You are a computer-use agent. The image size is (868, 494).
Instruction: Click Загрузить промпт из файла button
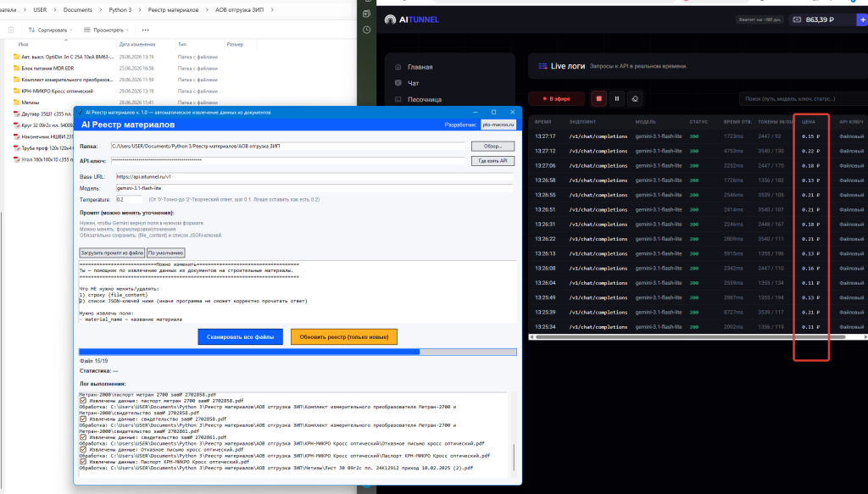112,253
